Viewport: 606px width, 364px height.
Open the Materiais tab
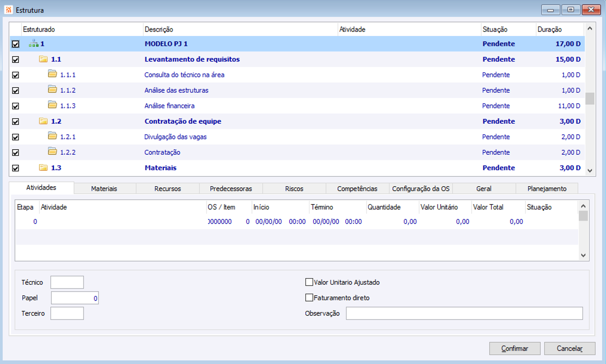pos(104,189)
